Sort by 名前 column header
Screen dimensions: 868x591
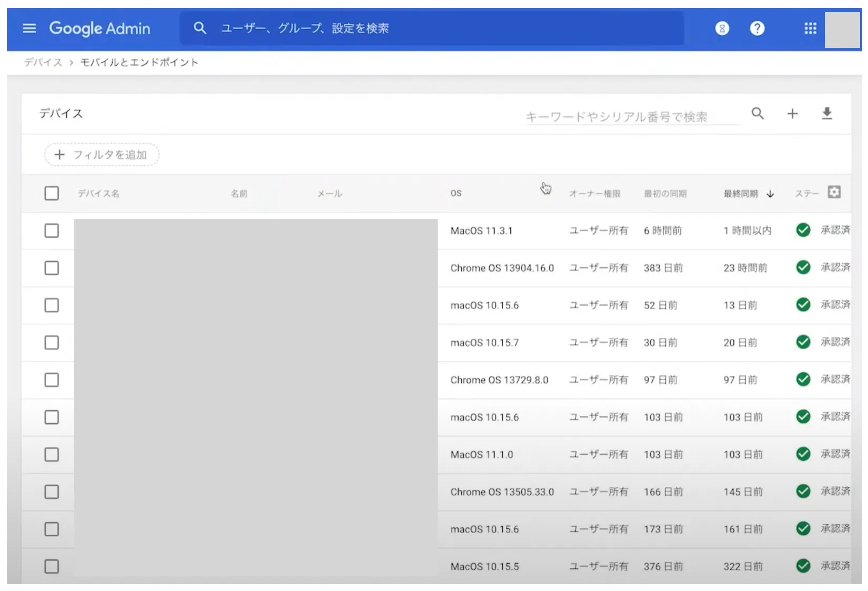[x=239, y=193]
